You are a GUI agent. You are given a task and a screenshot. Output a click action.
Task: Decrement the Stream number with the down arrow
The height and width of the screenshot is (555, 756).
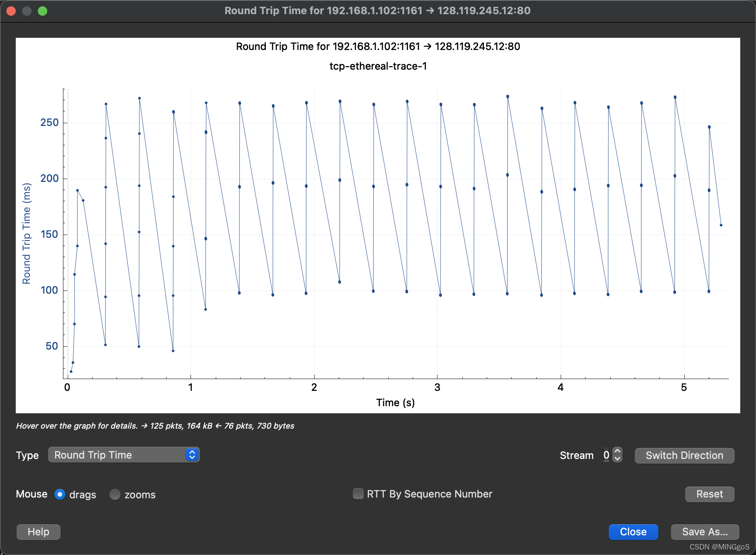click(617, 459)
